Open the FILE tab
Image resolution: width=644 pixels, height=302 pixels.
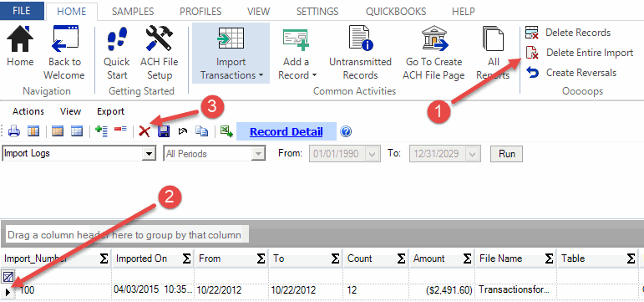click(23, 11)
